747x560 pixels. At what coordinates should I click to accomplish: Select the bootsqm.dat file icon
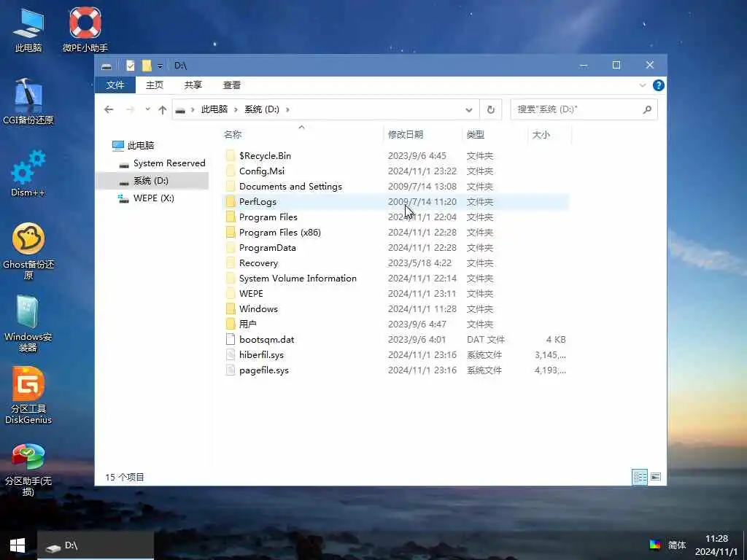click(x=231, y=340)
